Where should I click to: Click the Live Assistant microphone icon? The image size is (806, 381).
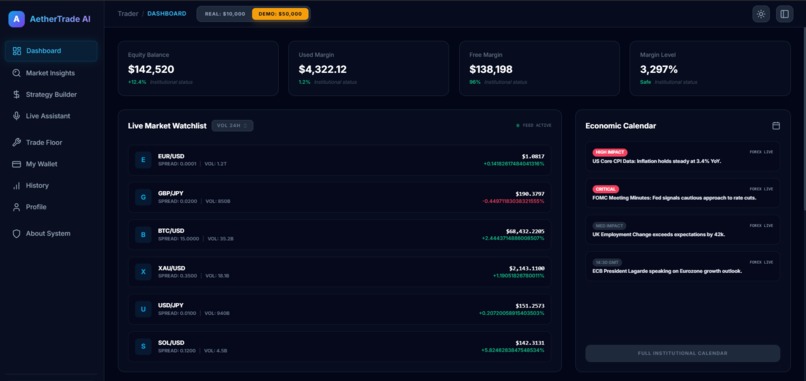coord(16,116)
